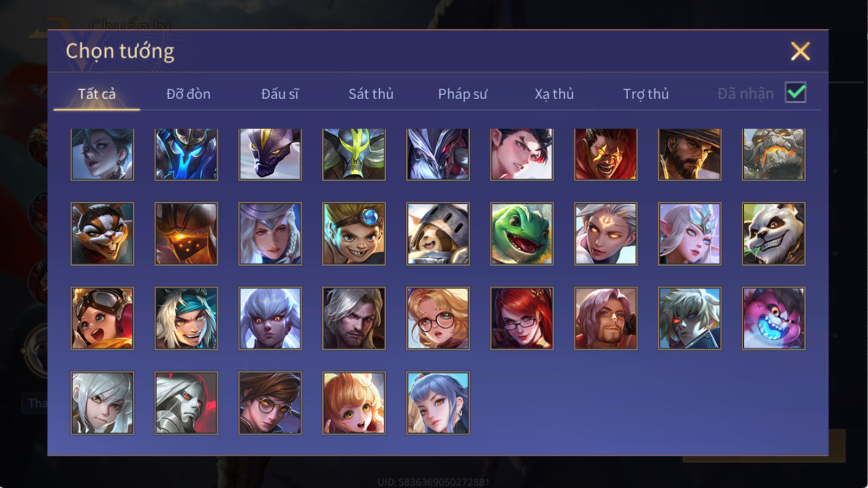Choose the panda hero chewing bamboo
Screen dimensions: 868x488
click(774, 234)
